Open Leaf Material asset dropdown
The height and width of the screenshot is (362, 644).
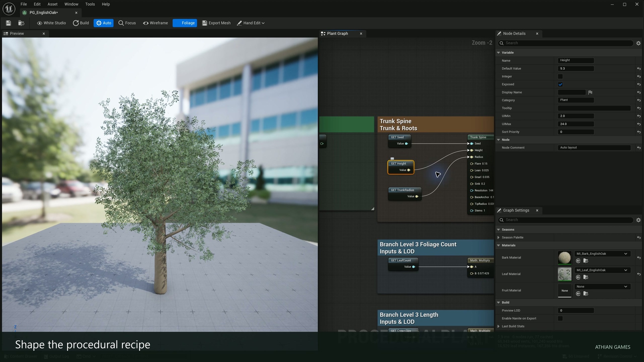coord(602,270)
